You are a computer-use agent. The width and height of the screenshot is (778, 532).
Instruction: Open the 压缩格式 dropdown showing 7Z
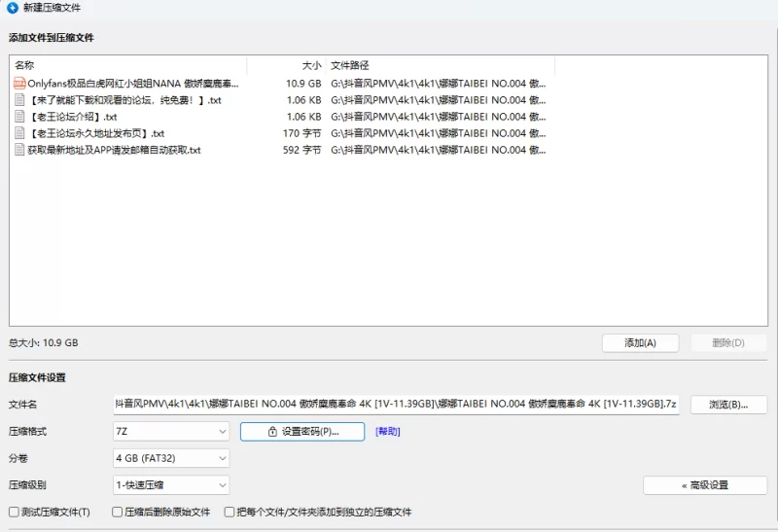point(171,431)
